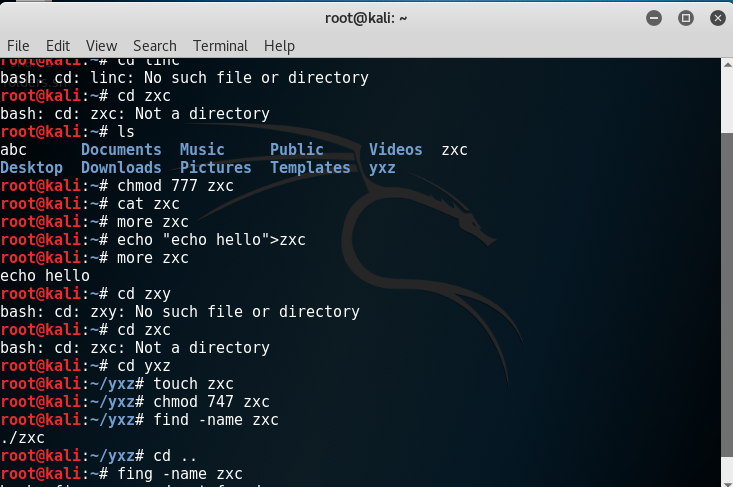
Task: Click the 'ls' command line
Action: point(67,132)
